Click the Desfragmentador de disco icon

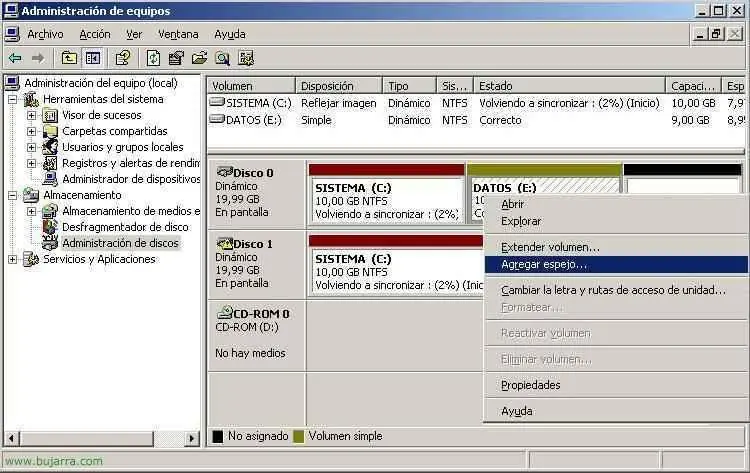point(50,227)
